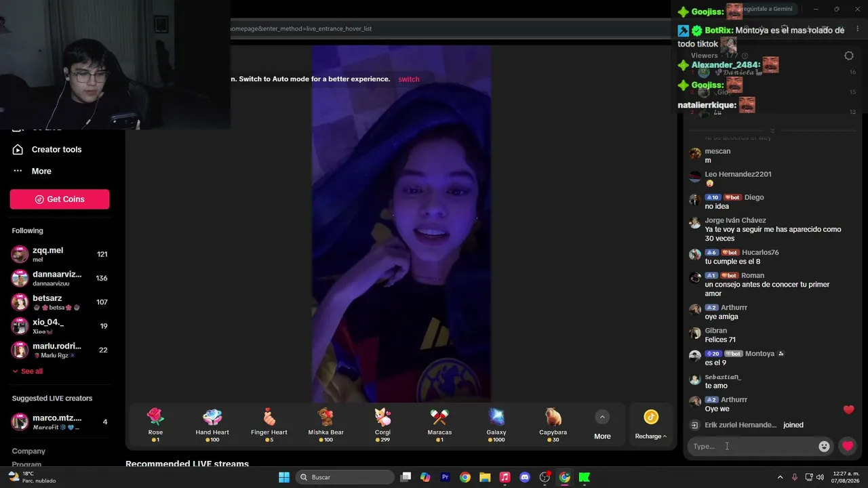
Task: Send a Rose gift
Action: pos(155,425)
